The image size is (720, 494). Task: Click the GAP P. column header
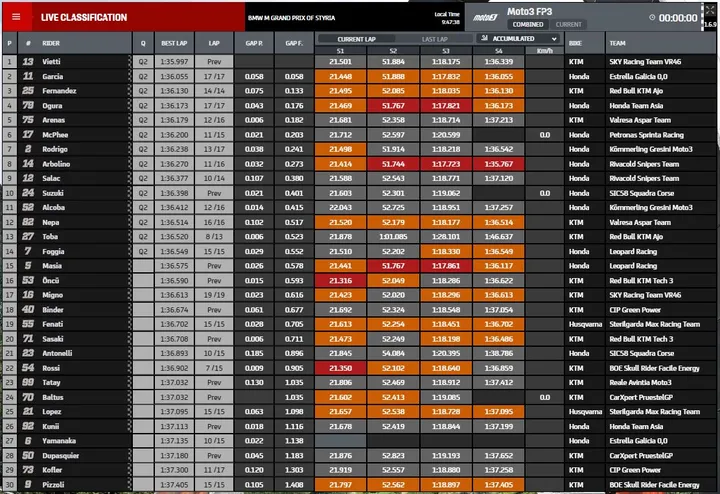click(254, 43)
